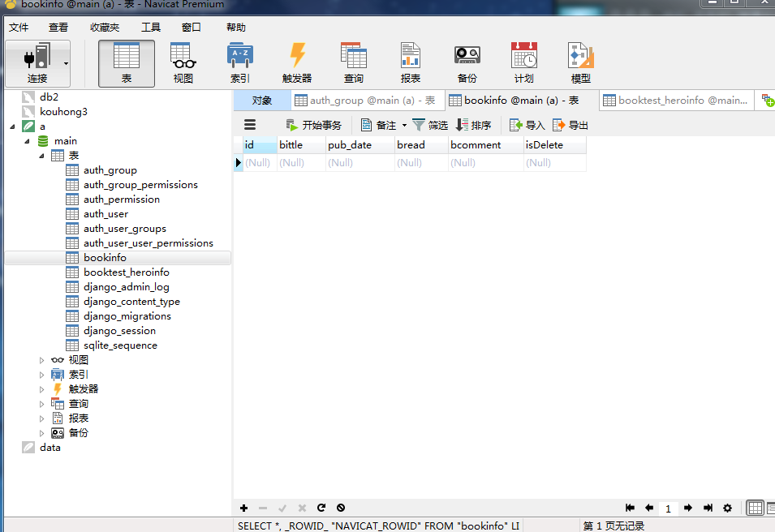Go to the first page of records
Screen dimensions: 775x532
coord(630,508)
